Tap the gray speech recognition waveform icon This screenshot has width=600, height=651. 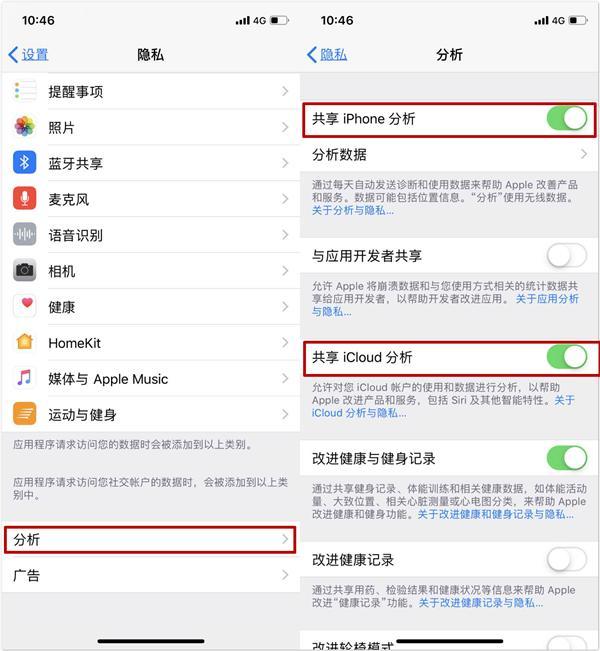[24, 235]
